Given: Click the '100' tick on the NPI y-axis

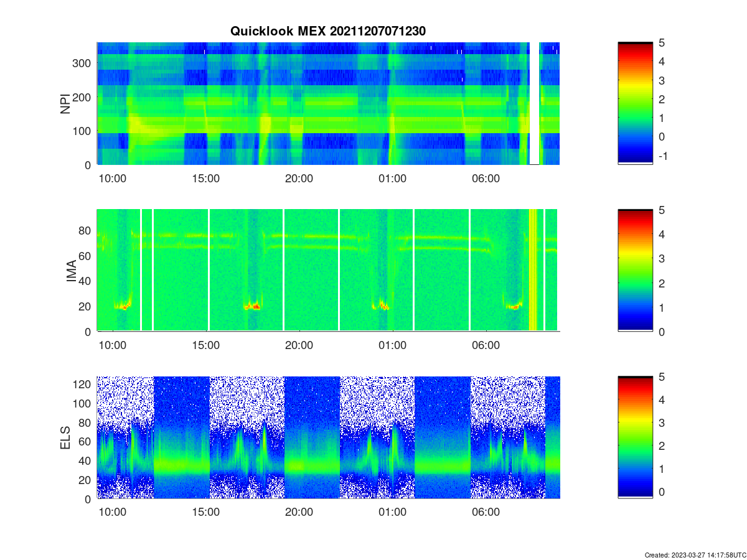Looking at the screenshot, I should [83, 131].
